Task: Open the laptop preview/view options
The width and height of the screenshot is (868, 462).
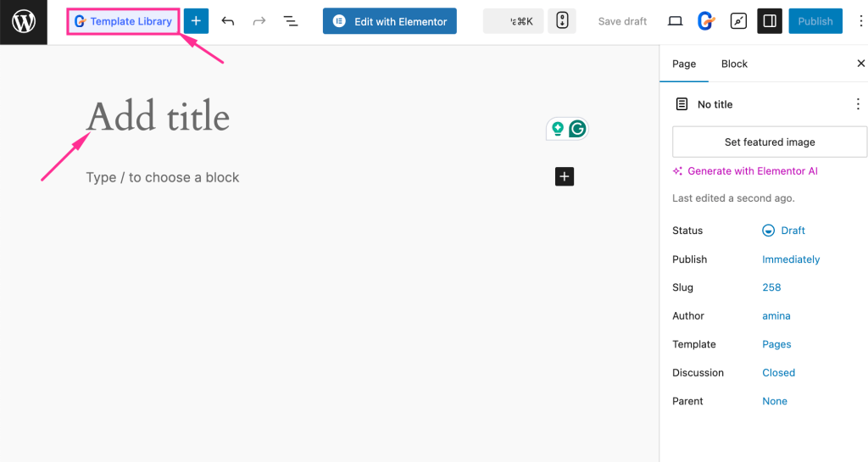Action: point(675,21)
